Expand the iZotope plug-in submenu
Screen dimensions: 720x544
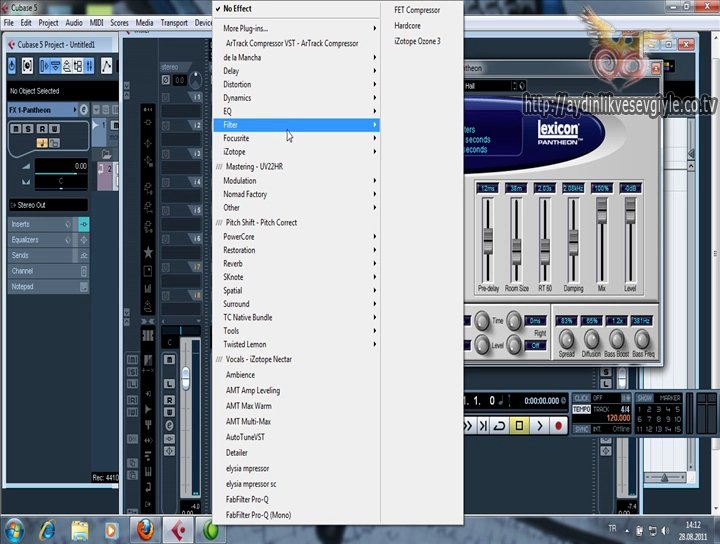[297, 151]
